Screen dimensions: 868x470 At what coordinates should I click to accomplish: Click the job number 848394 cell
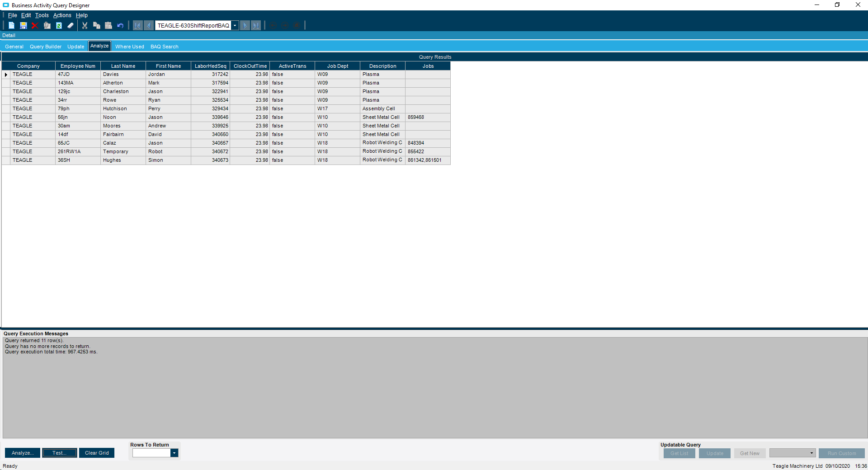[x=428, y=143]
